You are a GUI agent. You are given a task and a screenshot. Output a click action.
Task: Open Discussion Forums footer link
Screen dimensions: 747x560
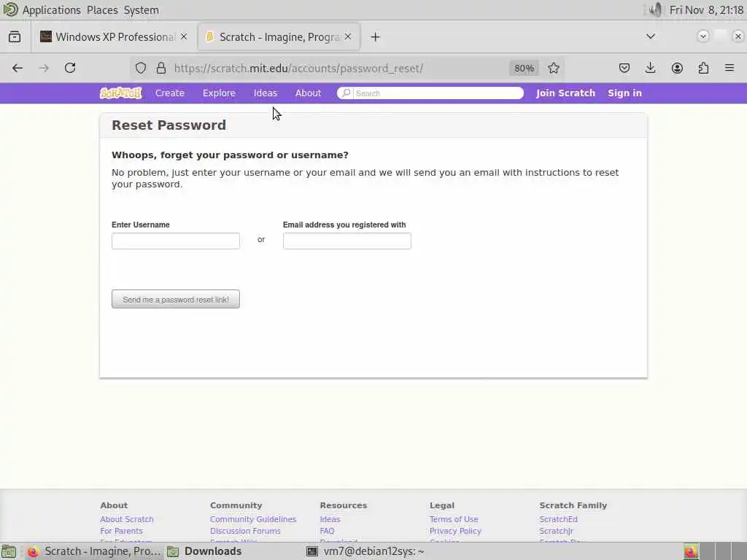point(245,531)
